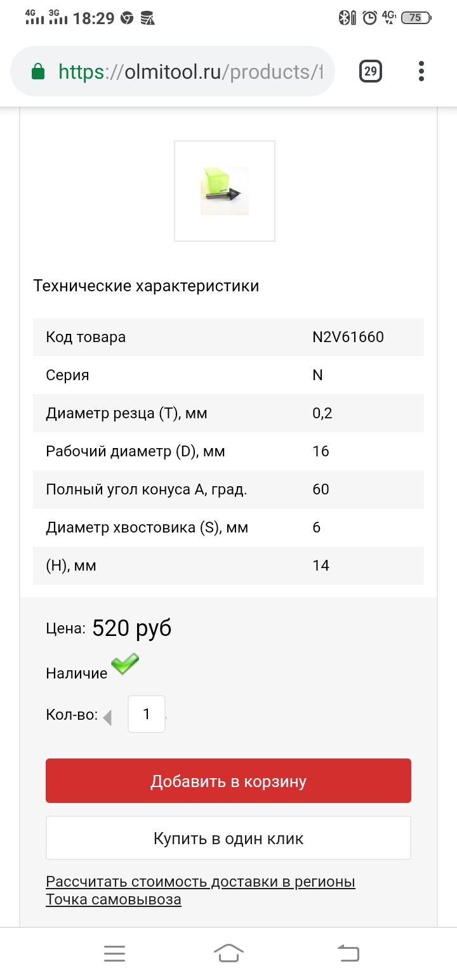Focus the quantity input field showing 1

point(147,714)
